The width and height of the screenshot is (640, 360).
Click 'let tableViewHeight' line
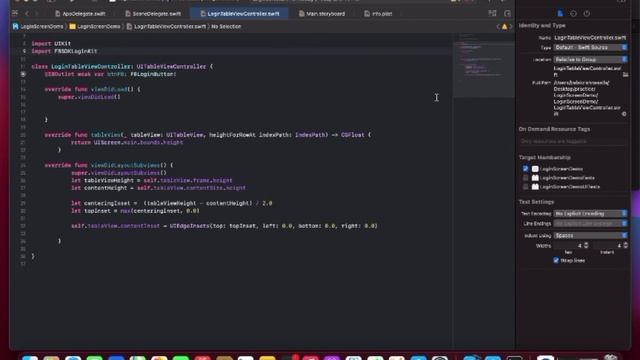pos(151,180)
